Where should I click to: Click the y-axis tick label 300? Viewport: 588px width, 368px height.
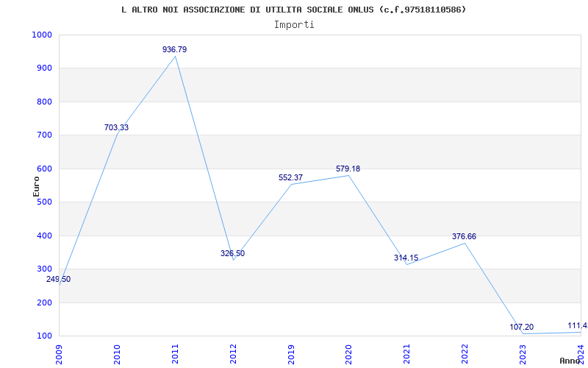[x=44, y=269]
